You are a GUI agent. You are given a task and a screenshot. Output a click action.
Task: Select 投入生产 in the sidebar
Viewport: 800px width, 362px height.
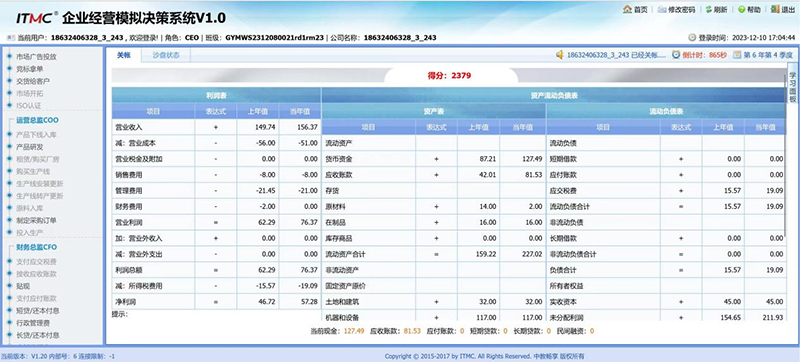[x=30, y=232]
